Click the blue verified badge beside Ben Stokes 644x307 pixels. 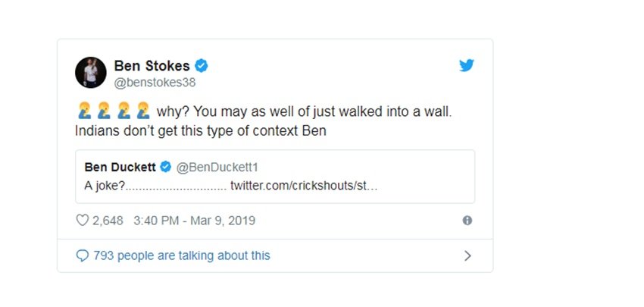pyautogui.click(x=202, y=66)
